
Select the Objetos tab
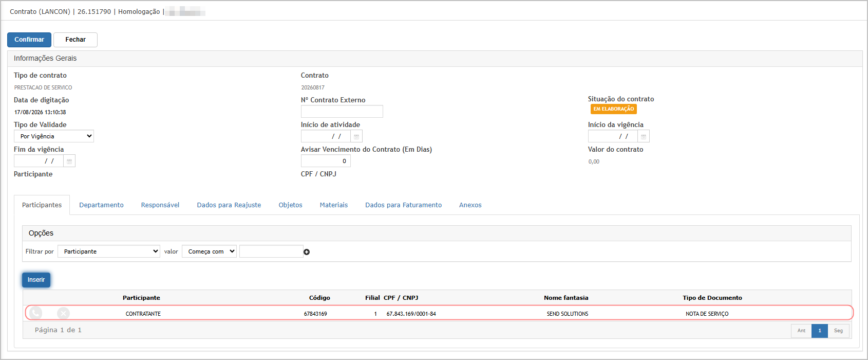point(291,205)
